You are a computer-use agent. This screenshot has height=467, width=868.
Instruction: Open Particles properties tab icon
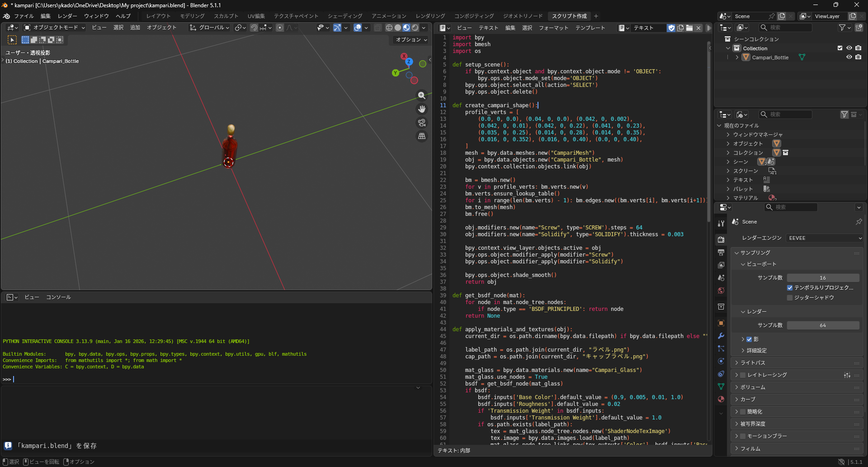pyautogui.click(x=721, y=348)
